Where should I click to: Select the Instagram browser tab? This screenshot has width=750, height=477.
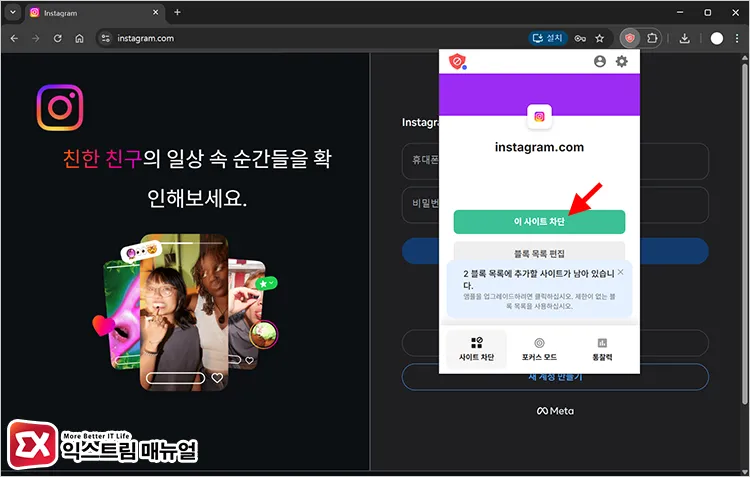point(93,13)
